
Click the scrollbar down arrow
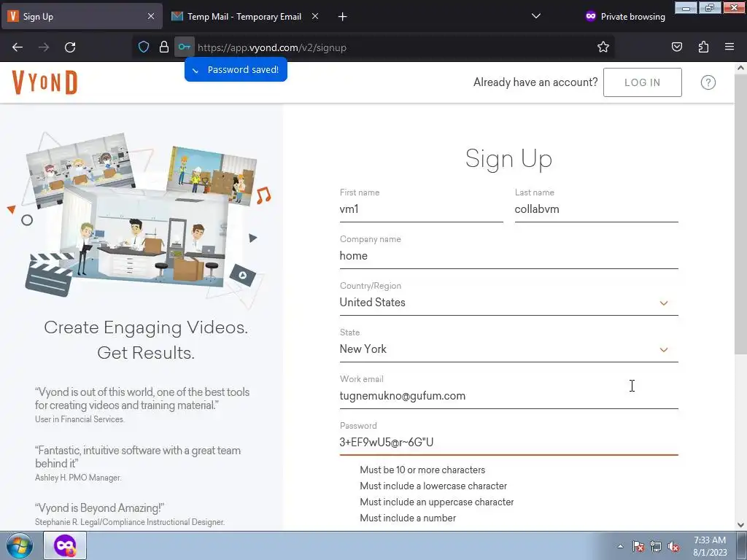(x=740, y=525)
